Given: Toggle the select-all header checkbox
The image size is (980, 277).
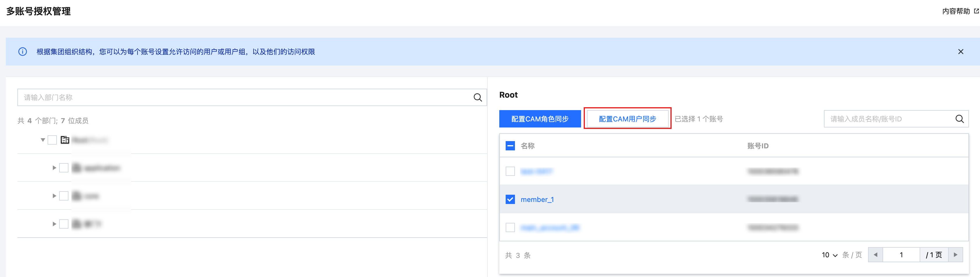Looking at the screenshot, I should [510, 146].
